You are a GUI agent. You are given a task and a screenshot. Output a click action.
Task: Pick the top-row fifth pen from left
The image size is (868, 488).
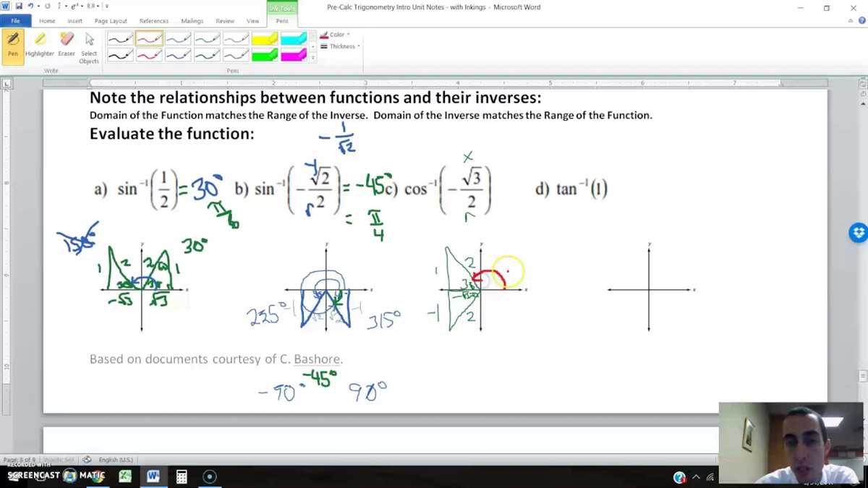pos(236,38)
